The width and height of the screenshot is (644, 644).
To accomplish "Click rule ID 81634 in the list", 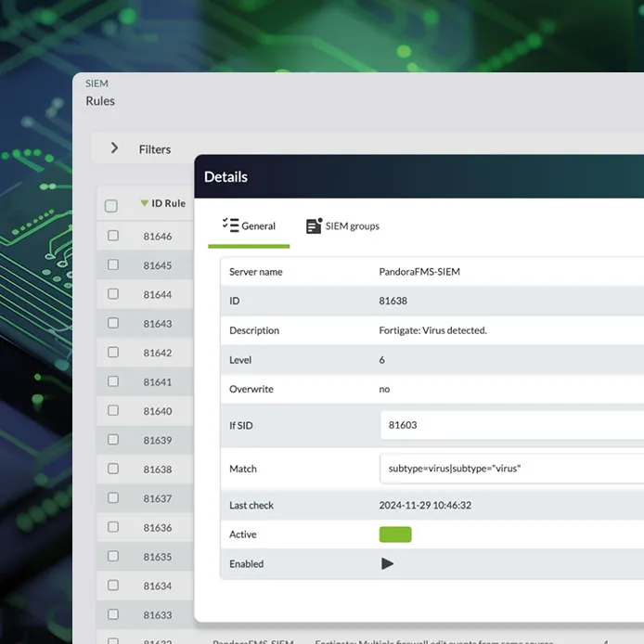I will pos(158,586).
